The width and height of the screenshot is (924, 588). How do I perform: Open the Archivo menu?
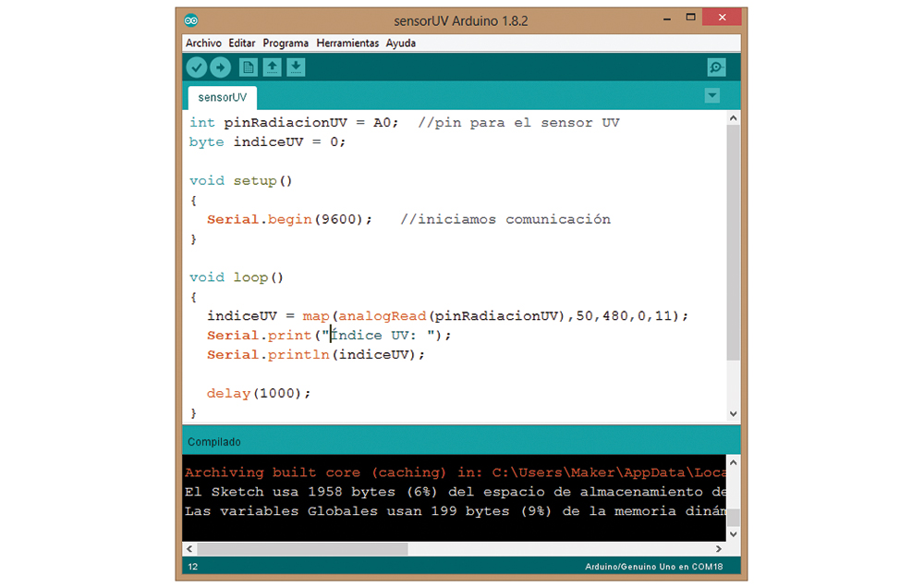point(203,43)
